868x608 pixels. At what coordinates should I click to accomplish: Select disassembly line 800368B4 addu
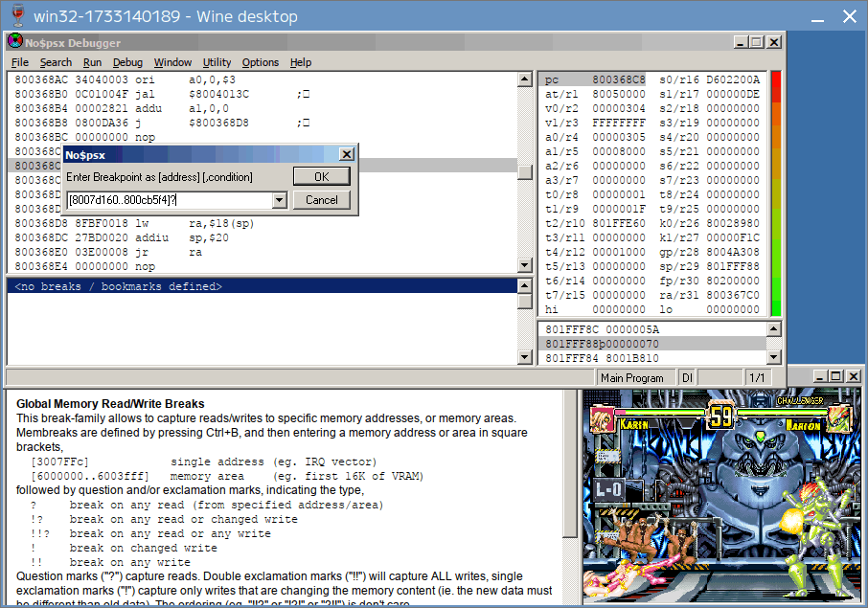click(x=263, y=108)
